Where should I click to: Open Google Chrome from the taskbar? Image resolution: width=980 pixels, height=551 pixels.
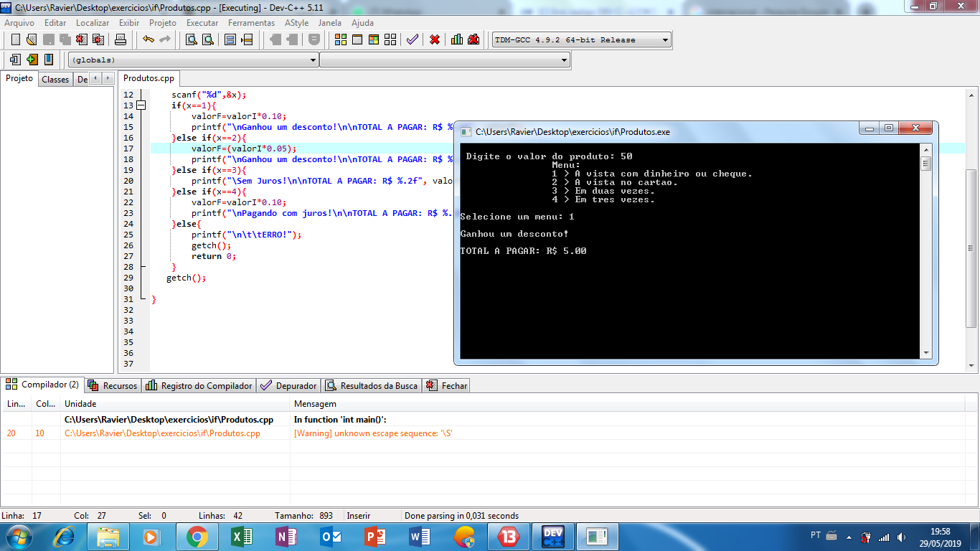pos(197,537)
